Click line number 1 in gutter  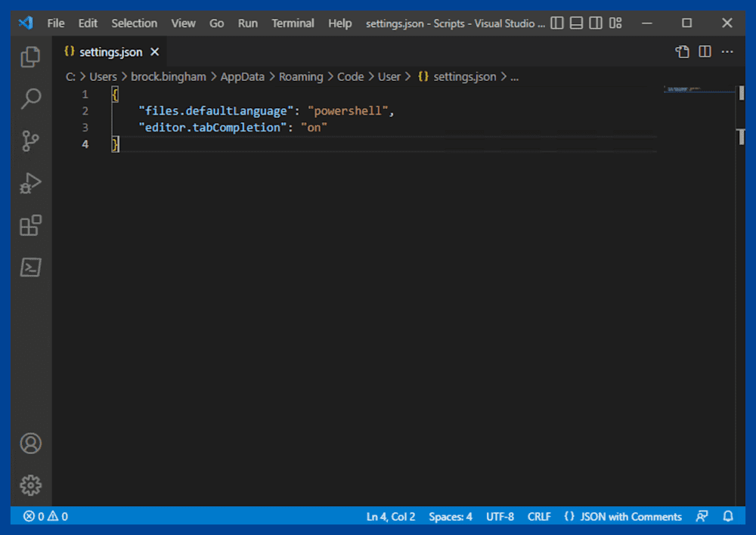pyautogui.click(x=85, y=94)
